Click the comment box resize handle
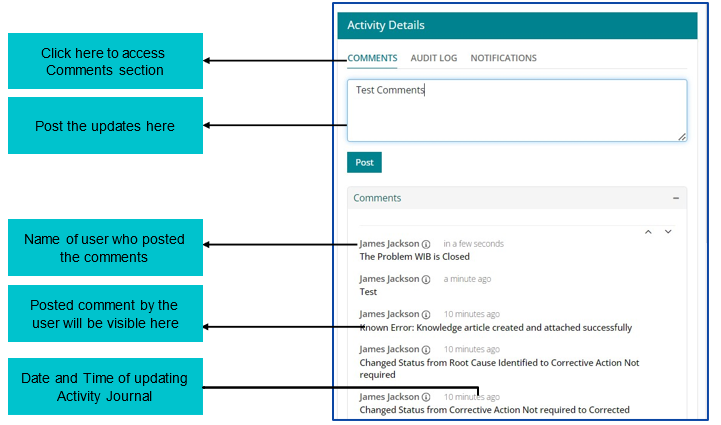 [x=682, y=136]
